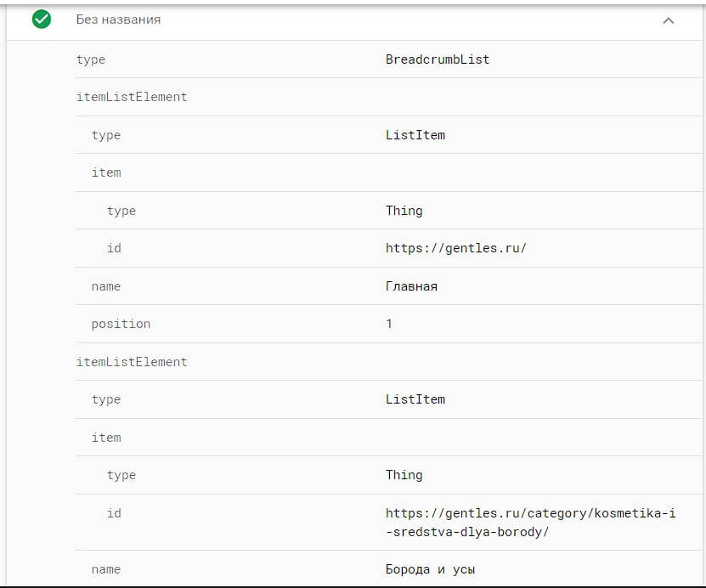Open the kosmetika-i-sredstva-dlya-borody category URL
Viewport: 706px width, 588px height.
pos(530,523)
